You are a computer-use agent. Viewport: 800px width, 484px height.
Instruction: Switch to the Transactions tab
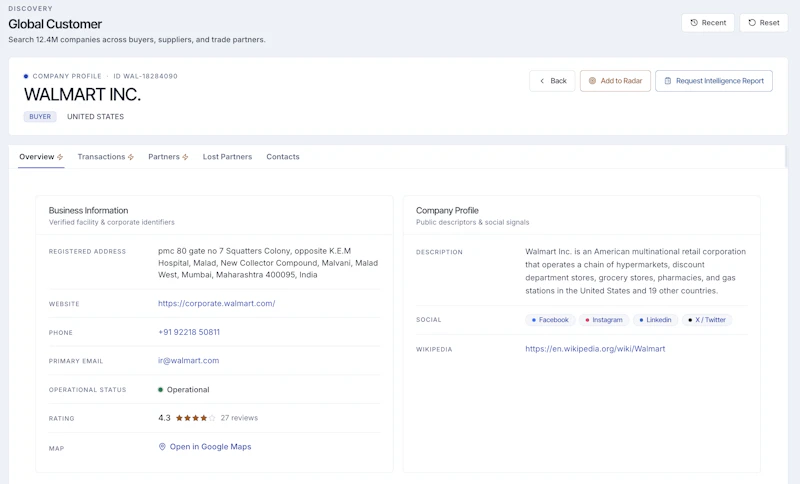pos(106,157)
